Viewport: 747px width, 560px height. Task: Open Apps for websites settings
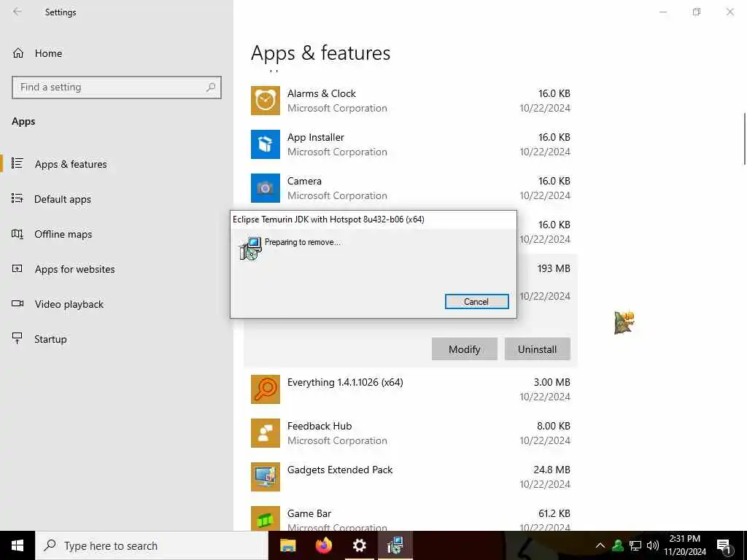[117, 268]
